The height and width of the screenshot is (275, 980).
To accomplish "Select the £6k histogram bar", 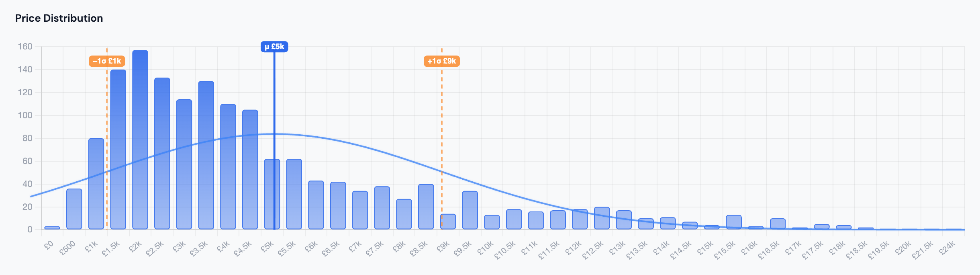I will coord(316,205).
